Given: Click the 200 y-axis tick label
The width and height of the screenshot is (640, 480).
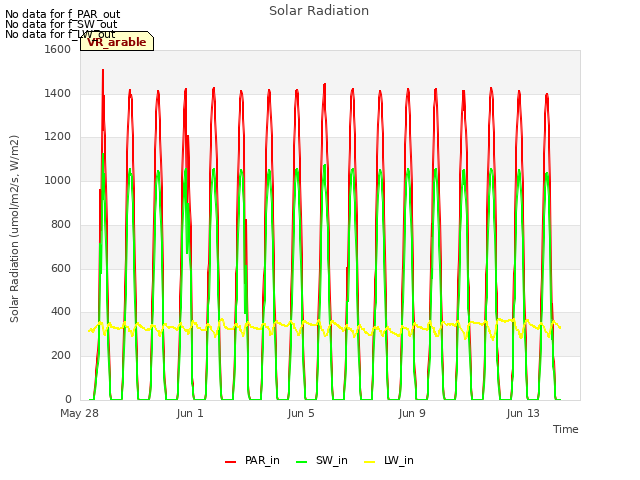Looking at the screenshot, I should tap(61, 356).
